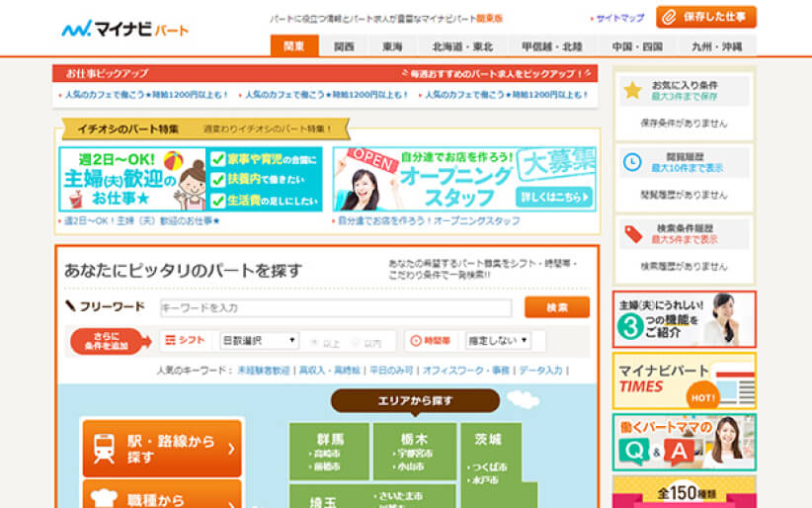Open the 3つの機能をご紹介 sidebar banner
812x508 pixels.
(x=685, y=319)
